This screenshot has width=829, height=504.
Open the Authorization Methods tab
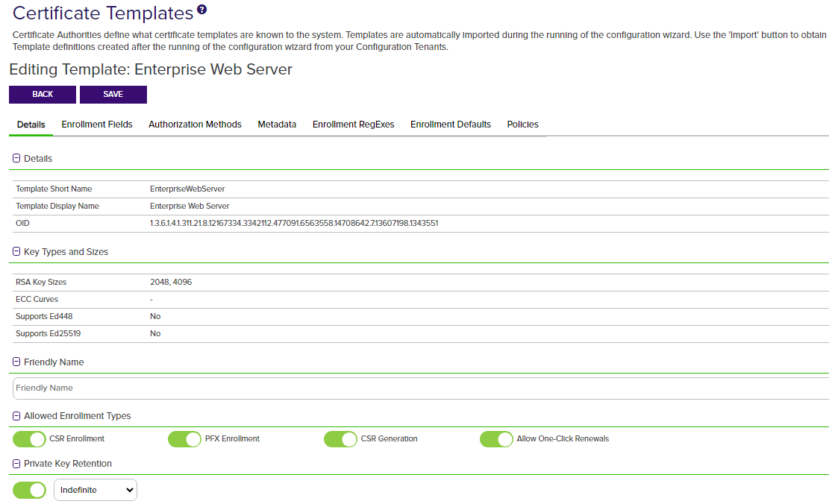(x=195, y=125)
